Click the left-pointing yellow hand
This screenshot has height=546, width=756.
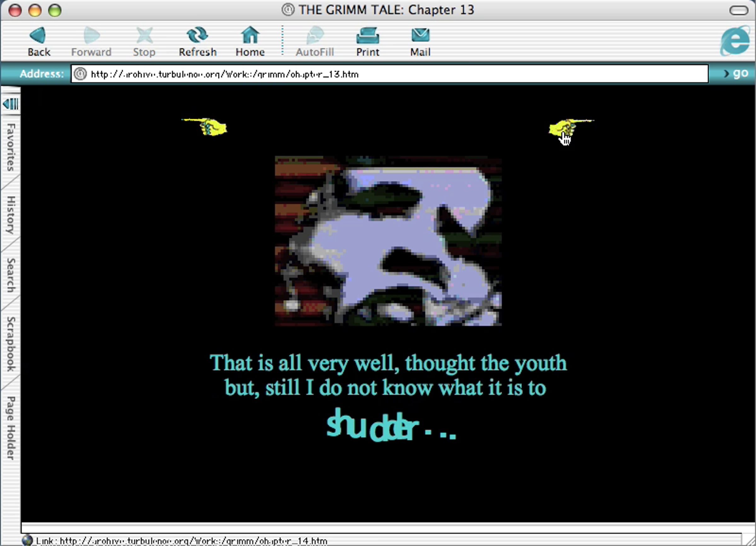205,127
